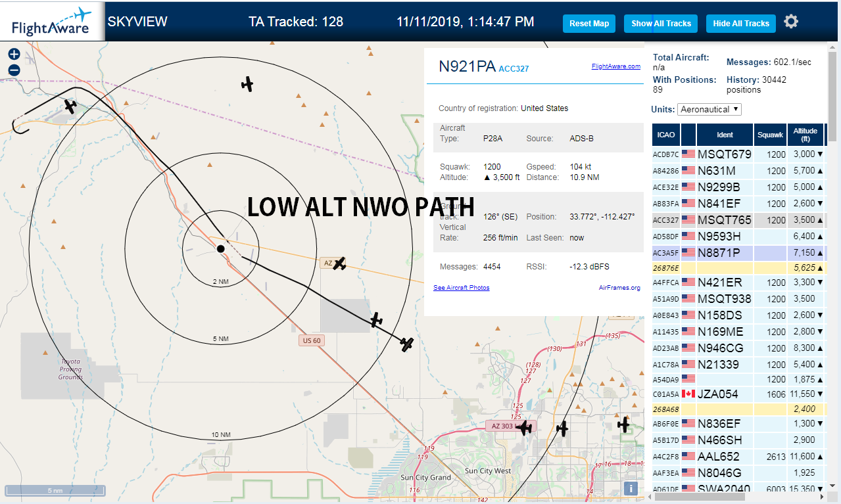Click the black receiver site dot
The width and height of the screenshot is (841, 504).
(221, 248)
